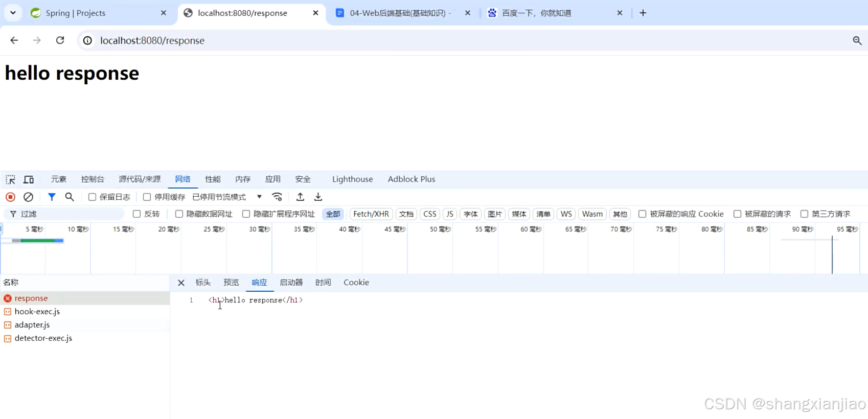The width and height of the screenshot is (868, 419).
Task: Click the address bar URL field
Action: 470,40
